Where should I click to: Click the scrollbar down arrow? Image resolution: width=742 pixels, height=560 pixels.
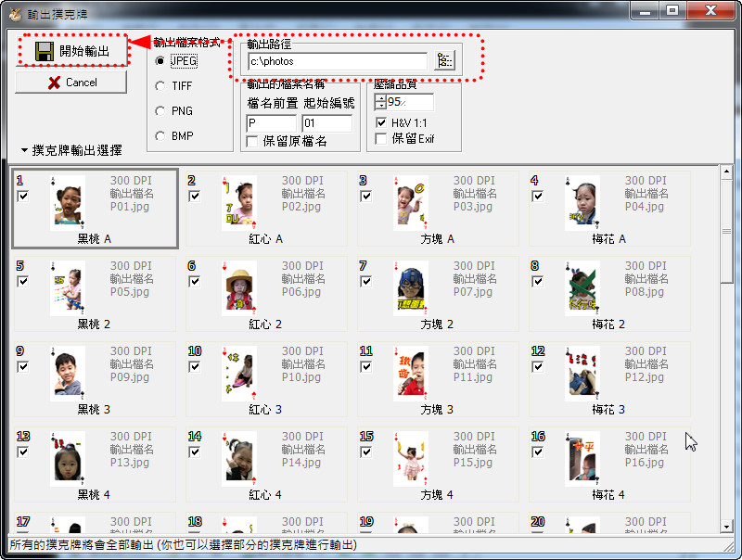point(727,527)
